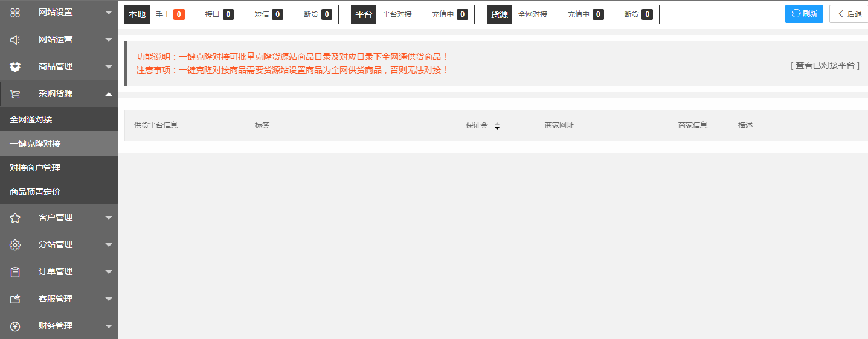The image size is (868, 339).
Task: Click the 采购货源 shopping cart icon
Action: pos(15,94)
